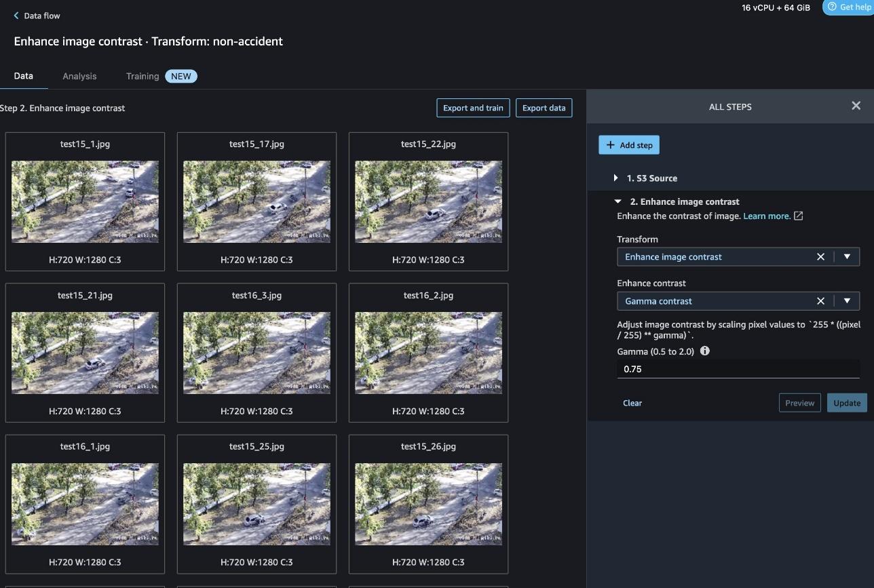
Task: Clear the Enhance image contrast transform selection
Action: point(820,257)
